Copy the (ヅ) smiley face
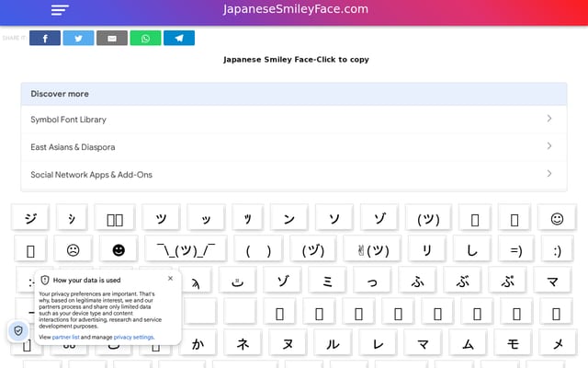The height and width of the screenshot is (368, 588). [x=313, y=249]
